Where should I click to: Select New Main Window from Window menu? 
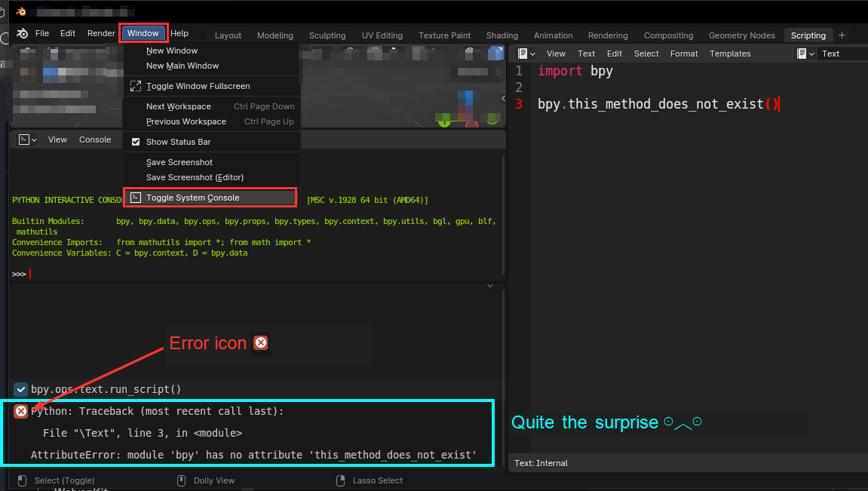182,66
